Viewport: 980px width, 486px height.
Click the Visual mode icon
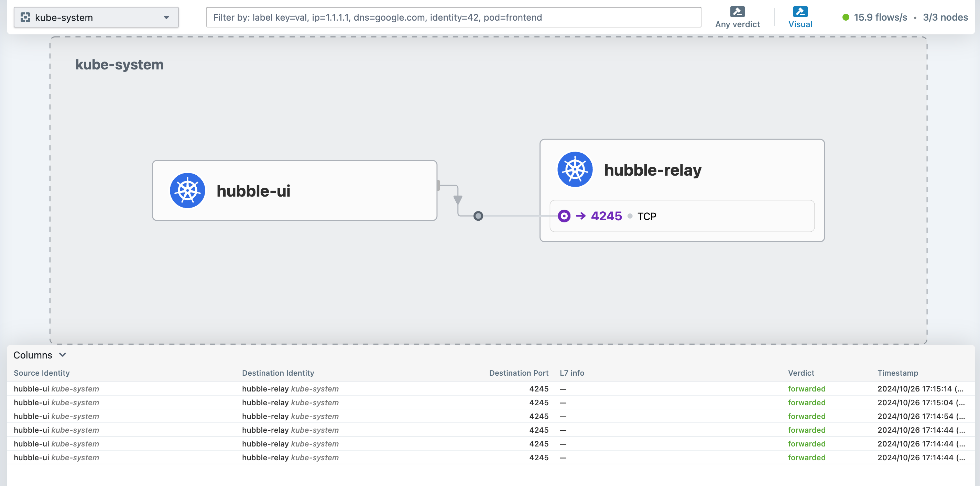(800, 12)
